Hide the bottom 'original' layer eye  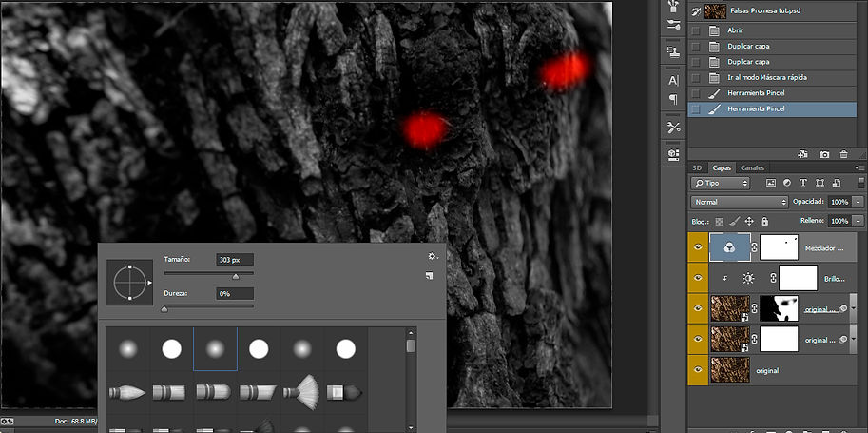click(x=698, y=370)
